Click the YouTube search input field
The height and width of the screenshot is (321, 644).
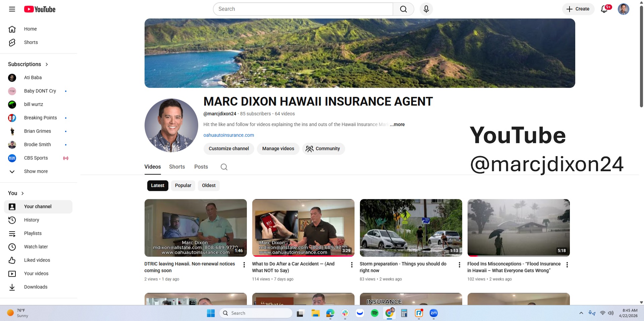[303, 9]
